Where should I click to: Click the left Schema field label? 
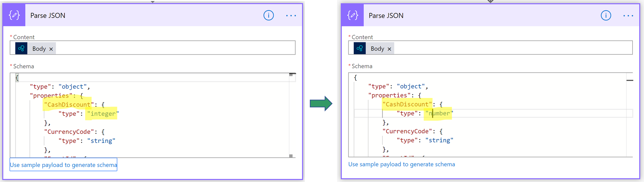click(24, 67)
